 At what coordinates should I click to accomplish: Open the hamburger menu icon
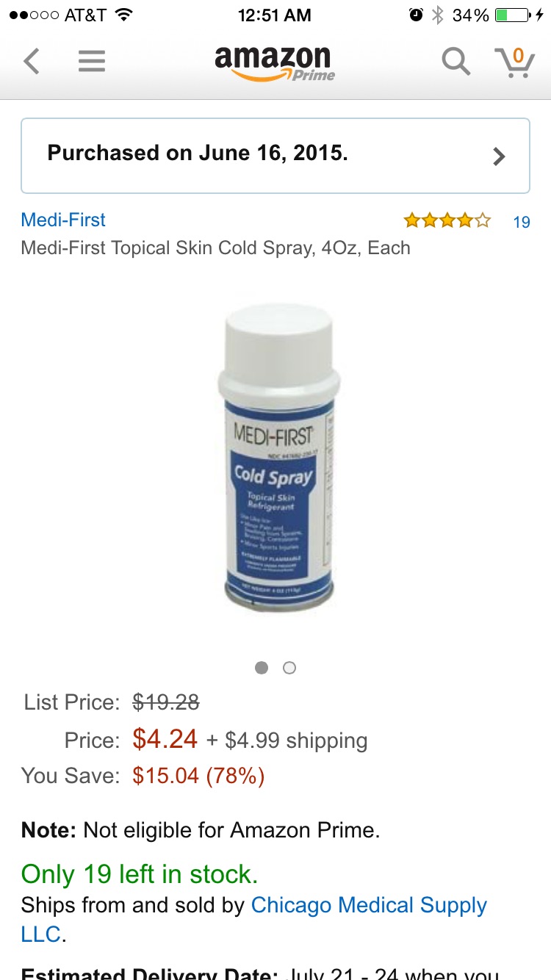point(92,61)
